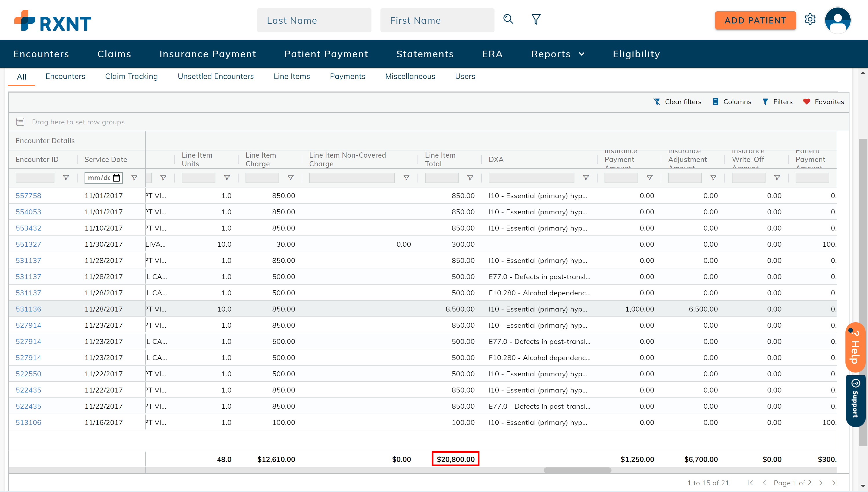Sort by Line Item Total column header
The height and width of the screenshot is (492, 868).
[x=440, y=159]
